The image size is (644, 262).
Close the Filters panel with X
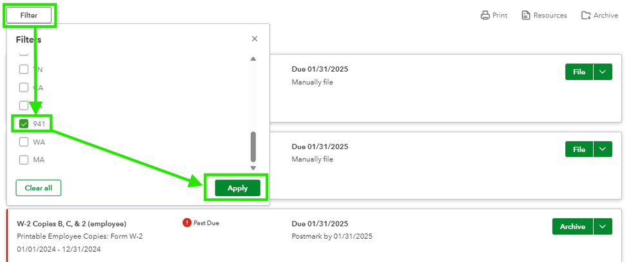point(255,39)
